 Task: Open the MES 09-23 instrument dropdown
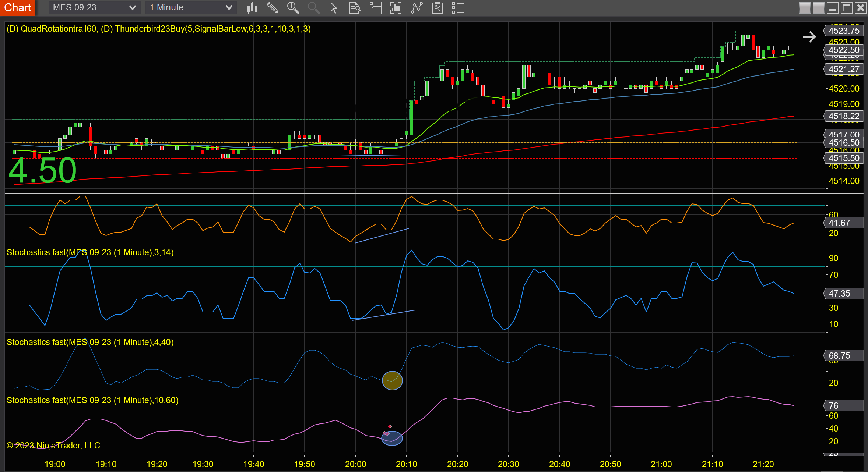[94, 7]
